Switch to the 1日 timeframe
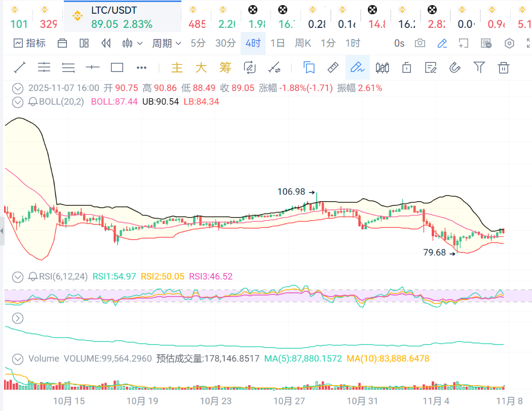The width and height of the screenshot is (532, 411). point(277,43)
